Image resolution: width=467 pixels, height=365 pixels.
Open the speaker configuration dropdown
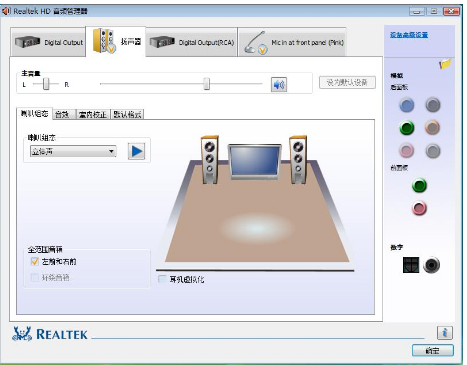tap(73, 151)
